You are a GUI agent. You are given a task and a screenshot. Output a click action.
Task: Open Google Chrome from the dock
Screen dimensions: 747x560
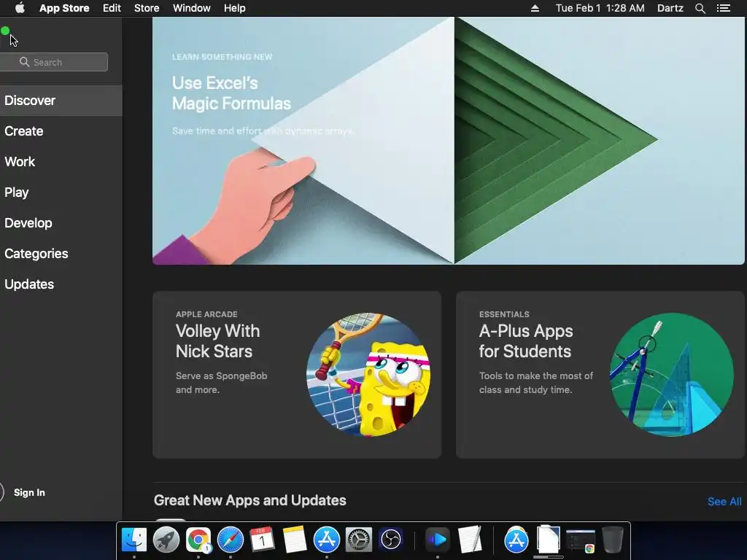tap(198, 540)
